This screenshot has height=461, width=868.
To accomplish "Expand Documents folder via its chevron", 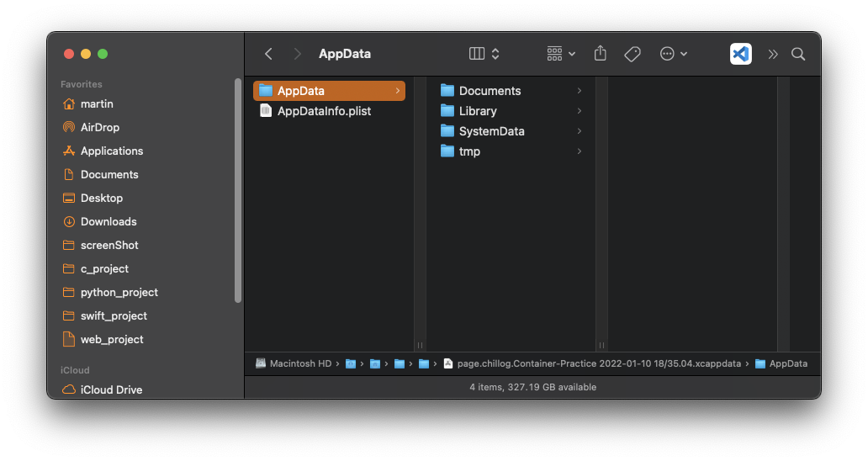I will pyautogui.click(x=579, y=91).
